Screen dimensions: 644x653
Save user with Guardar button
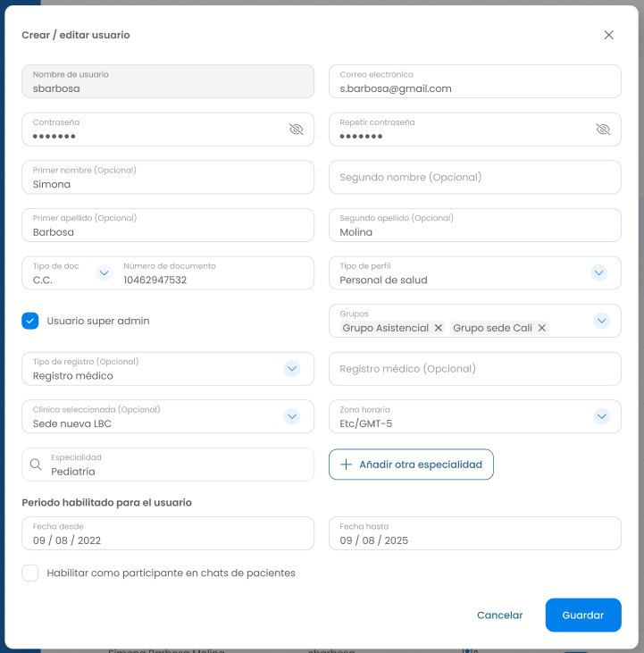point(583,615)
